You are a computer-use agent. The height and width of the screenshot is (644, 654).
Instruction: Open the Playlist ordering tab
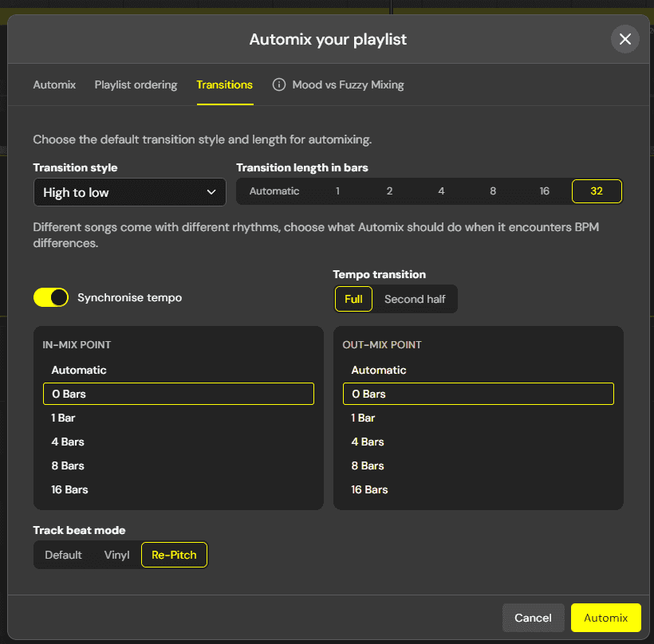coord(136,84)
